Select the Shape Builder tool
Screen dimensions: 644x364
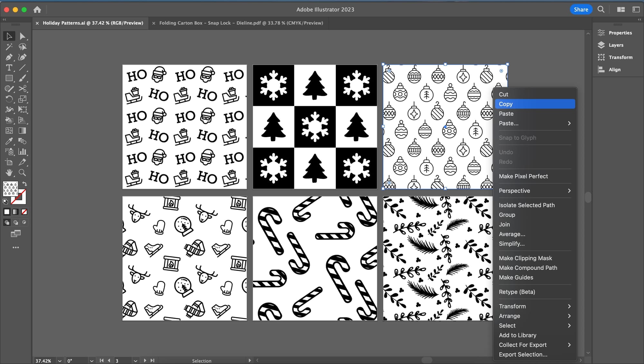(9, 120)
